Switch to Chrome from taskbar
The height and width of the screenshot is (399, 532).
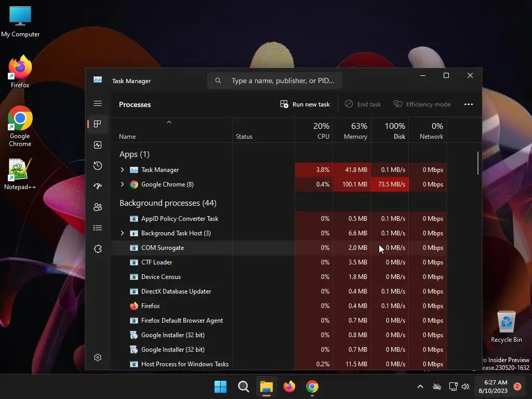(312, 387)
